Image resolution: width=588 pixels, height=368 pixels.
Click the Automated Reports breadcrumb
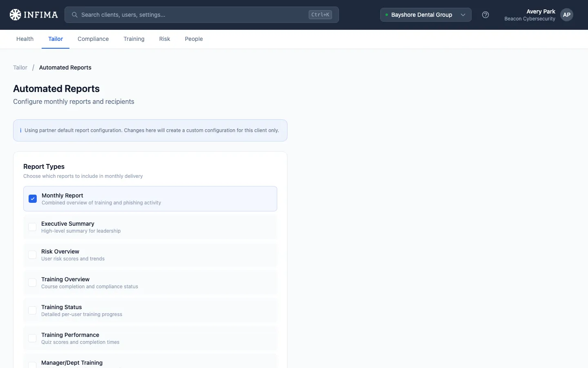pyautogui.click(x=65, y=67)
